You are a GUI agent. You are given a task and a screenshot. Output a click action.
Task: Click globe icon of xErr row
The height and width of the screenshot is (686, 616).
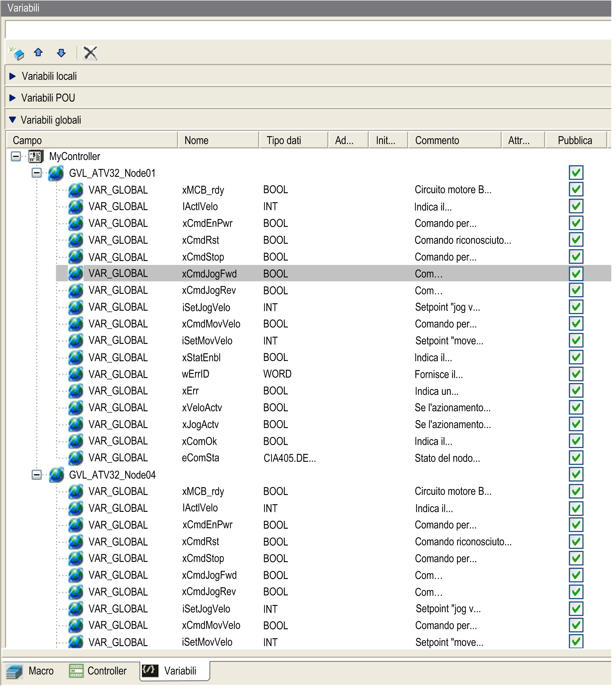click(x=76, y=391)
